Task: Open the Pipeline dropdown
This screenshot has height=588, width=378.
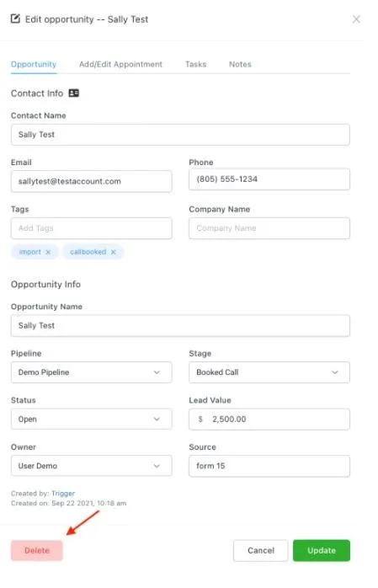Action: 92,372
